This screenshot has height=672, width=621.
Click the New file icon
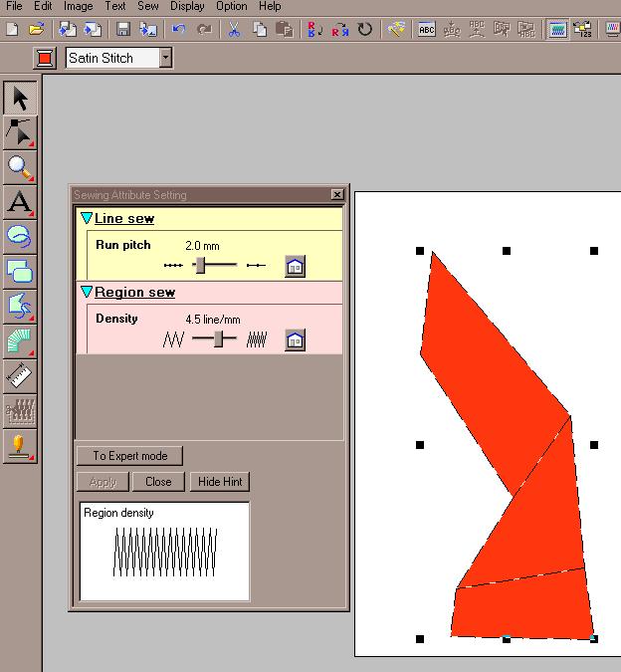coord(12,30)
